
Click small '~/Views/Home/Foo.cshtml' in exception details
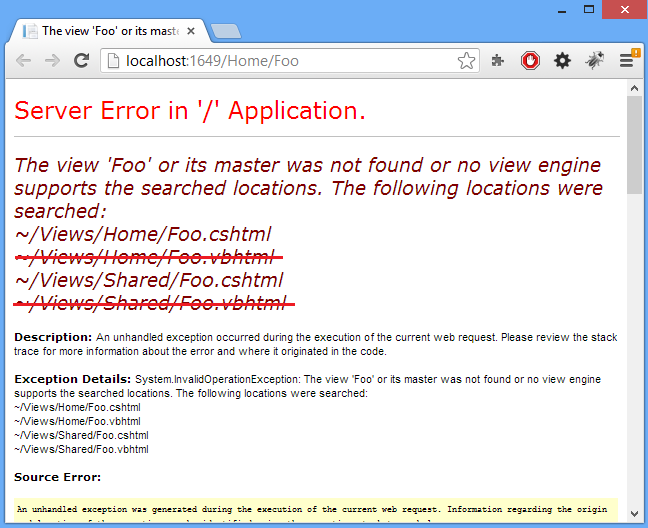pyautogui.click(x=77, y=407)
